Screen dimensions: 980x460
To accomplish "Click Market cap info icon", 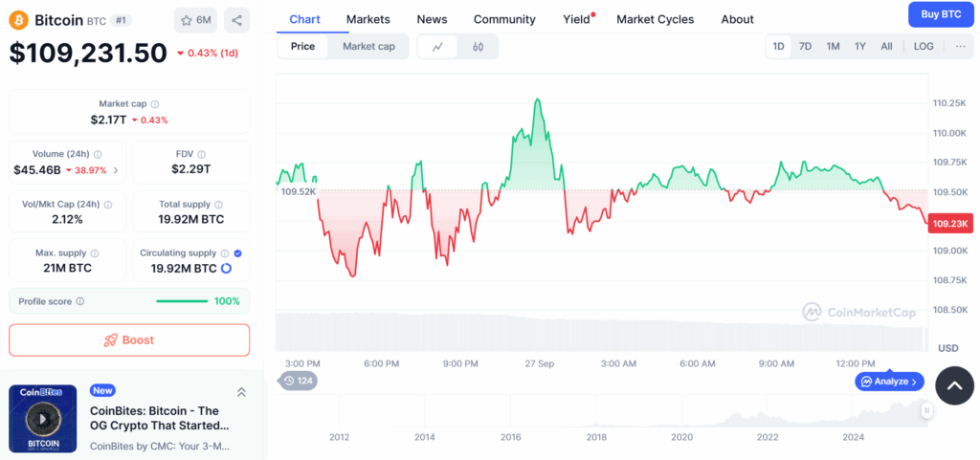I will 155,103.
